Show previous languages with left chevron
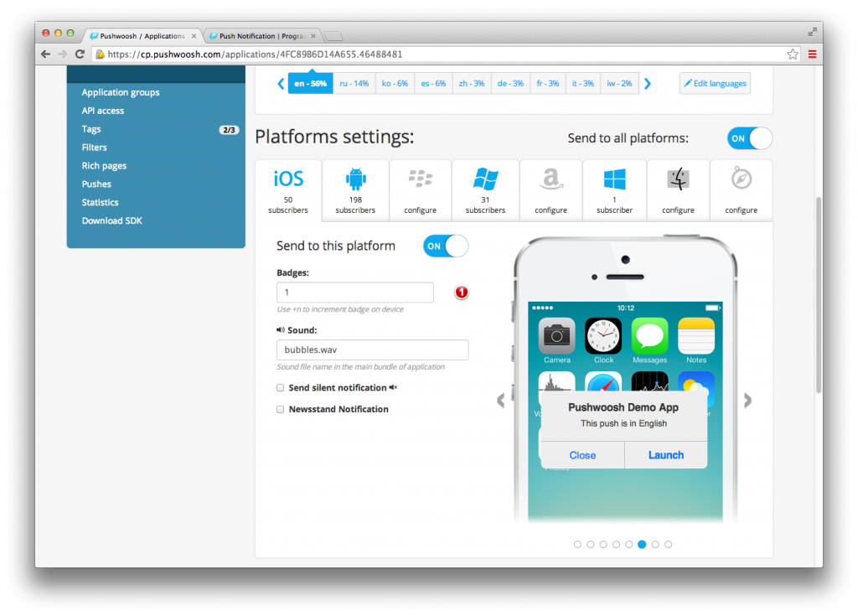858x616 pixels. pyautogui.click(x=281, y=84)
